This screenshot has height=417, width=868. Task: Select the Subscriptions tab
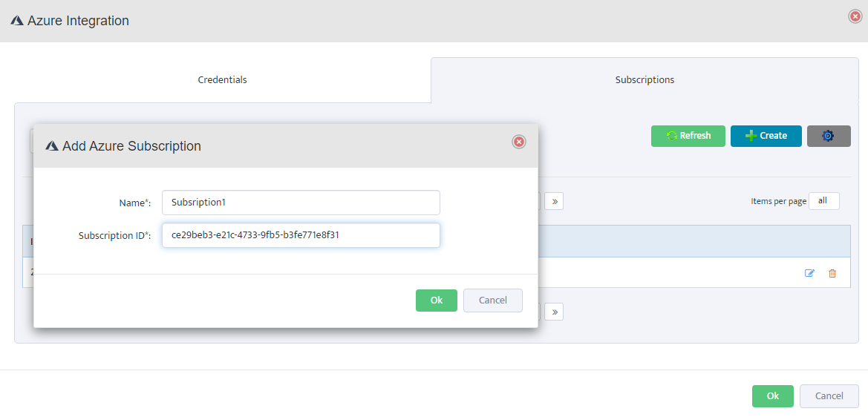click(645, 79)
